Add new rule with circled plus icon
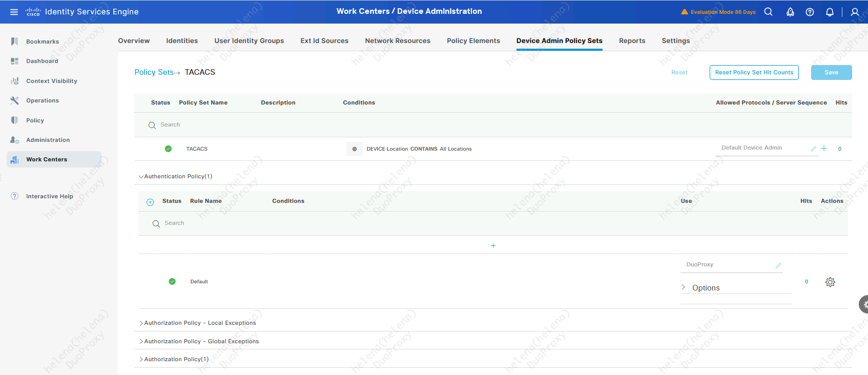 pos(150,202)
